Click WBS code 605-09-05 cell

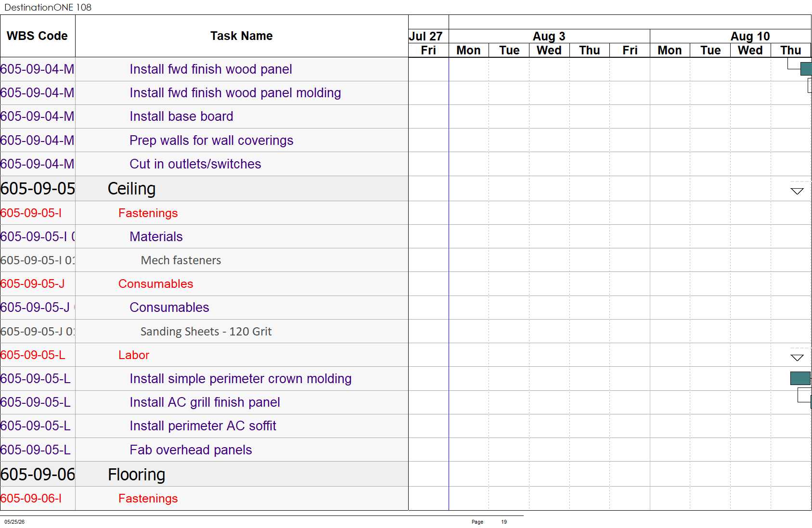tap(38, 189)
